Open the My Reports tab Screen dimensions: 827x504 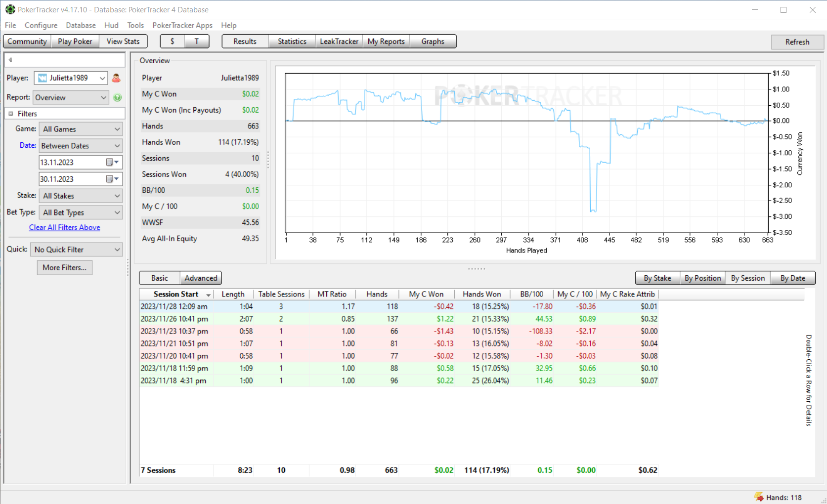[x=386, y=42]
